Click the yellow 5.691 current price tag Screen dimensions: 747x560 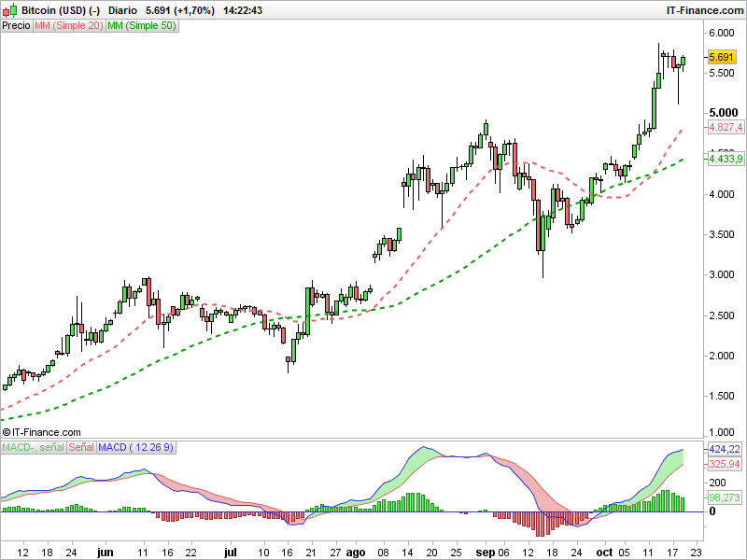coord(721,57)
